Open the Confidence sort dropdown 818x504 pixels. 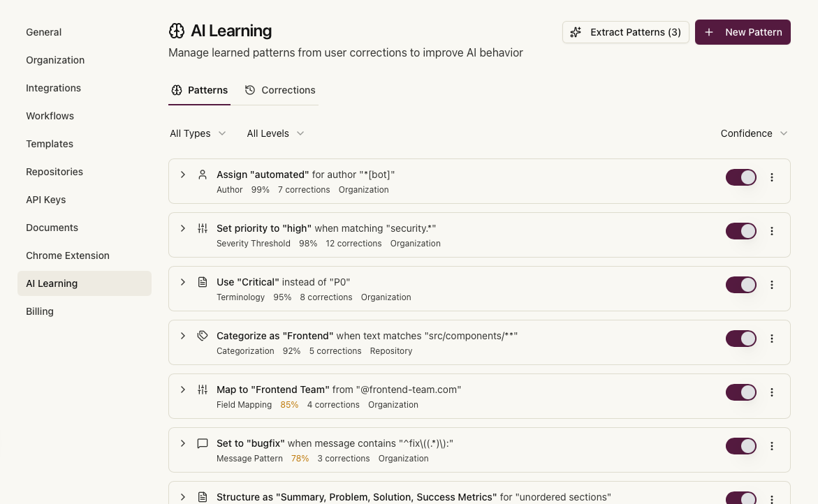tap(754, 133)
